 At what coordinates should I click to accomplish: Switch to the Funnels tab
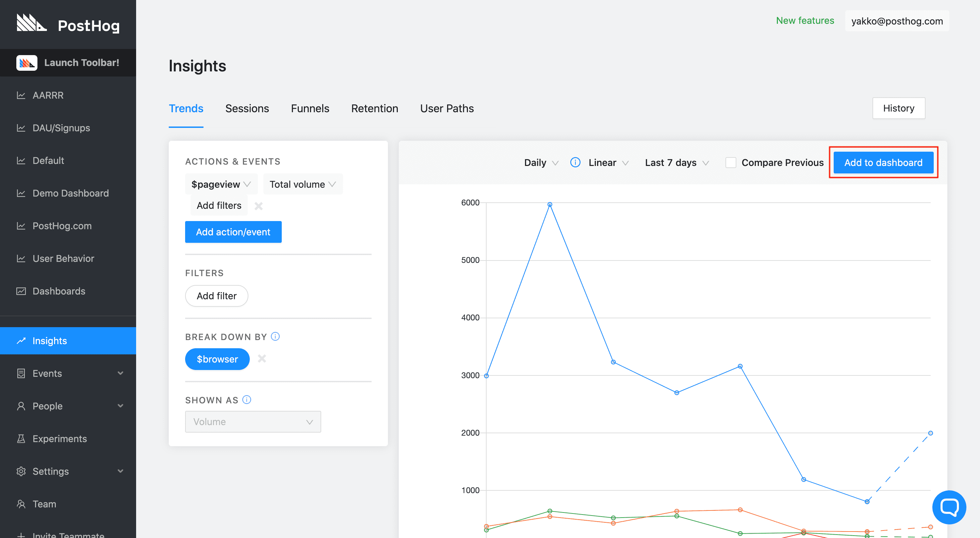click(310, 109)
